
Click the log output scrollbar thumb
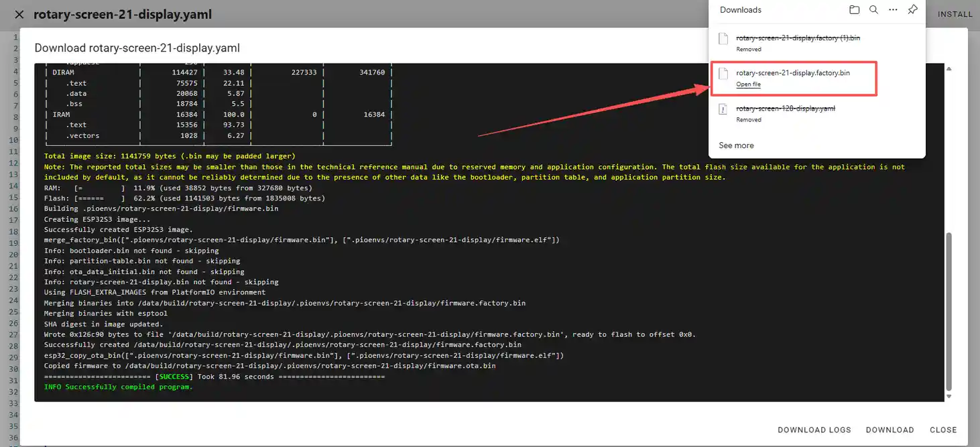tap(948, 312)
